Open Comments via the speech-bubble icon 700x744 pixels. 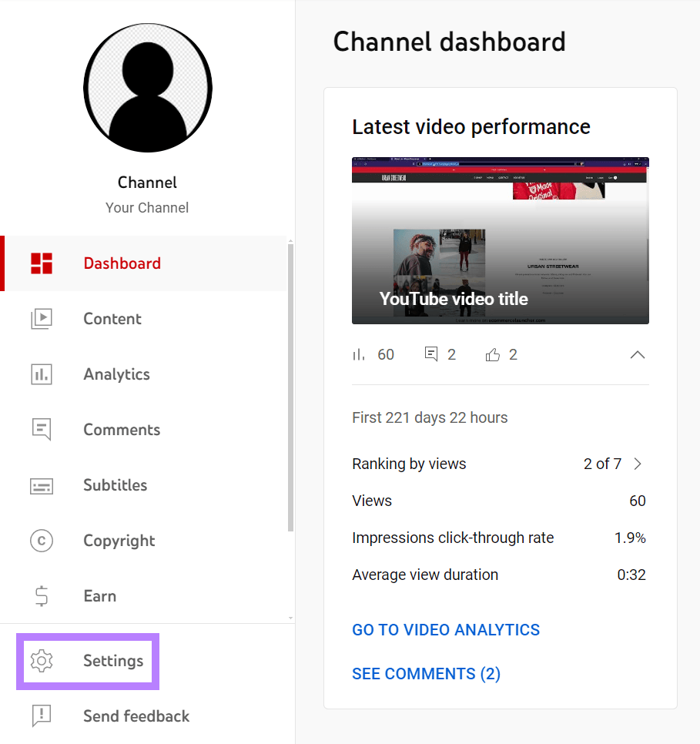point(41,429)
